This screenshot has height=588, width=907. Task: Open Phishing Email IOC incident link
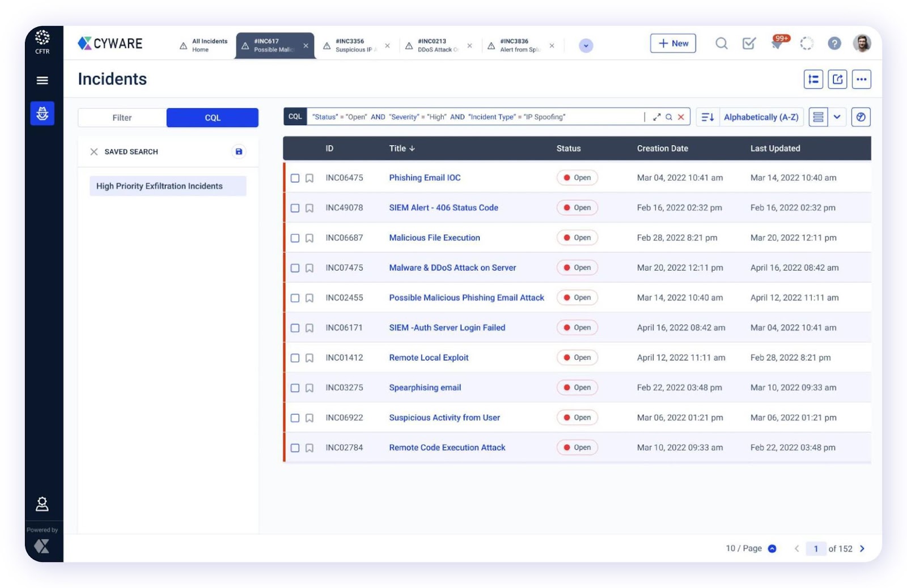coord(425,178)
